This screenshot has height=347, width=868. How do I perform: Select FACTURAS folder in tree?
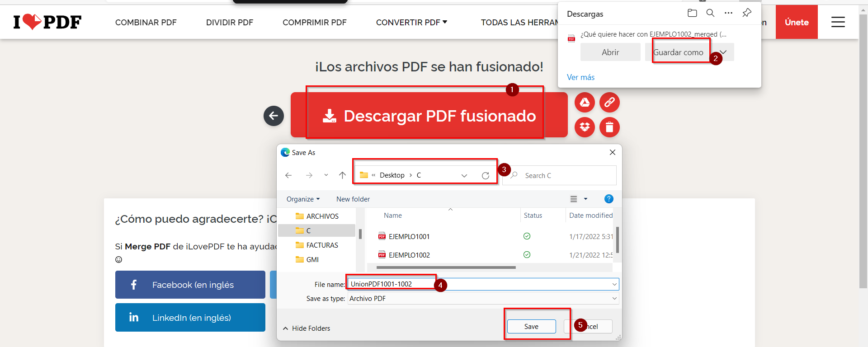[x=317, y=245]
